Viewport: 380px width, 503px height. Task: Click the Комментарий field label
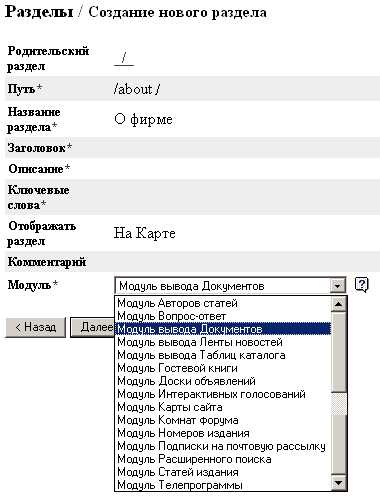[47, 262]
